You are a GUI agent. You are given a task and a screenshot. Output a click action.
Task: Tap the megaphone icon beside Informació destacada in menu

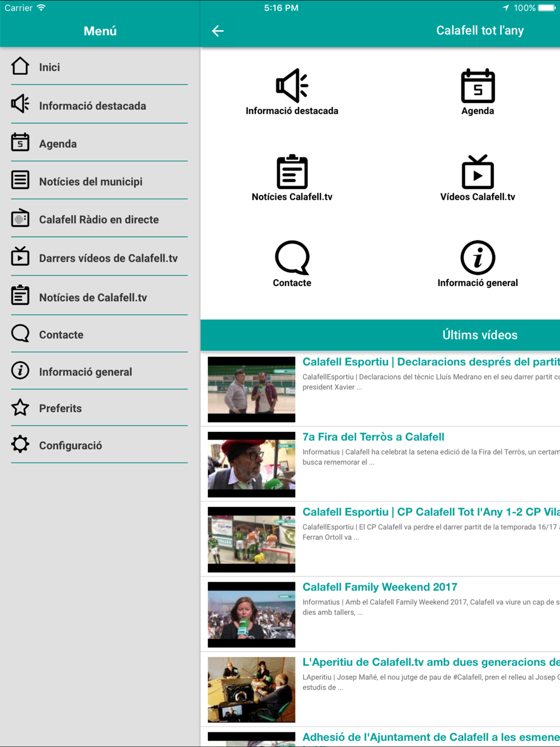[x=20, y=104]
